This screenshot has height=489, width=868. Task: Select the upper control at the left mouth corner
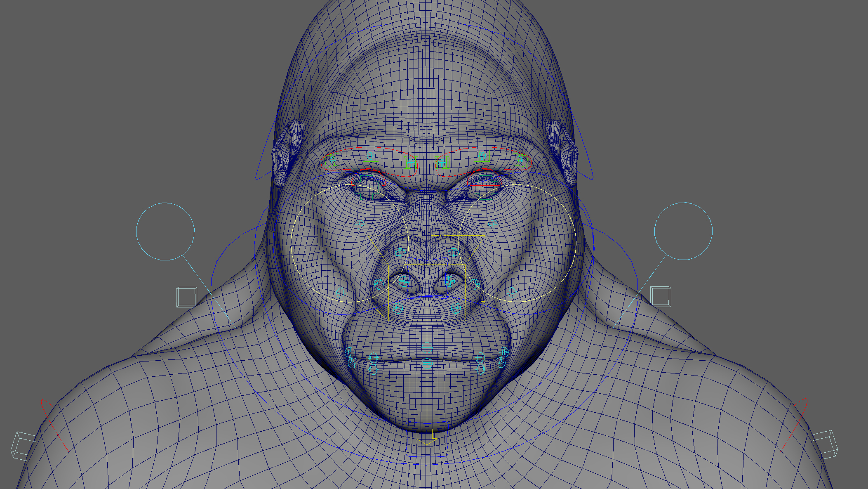click(349, 352)
